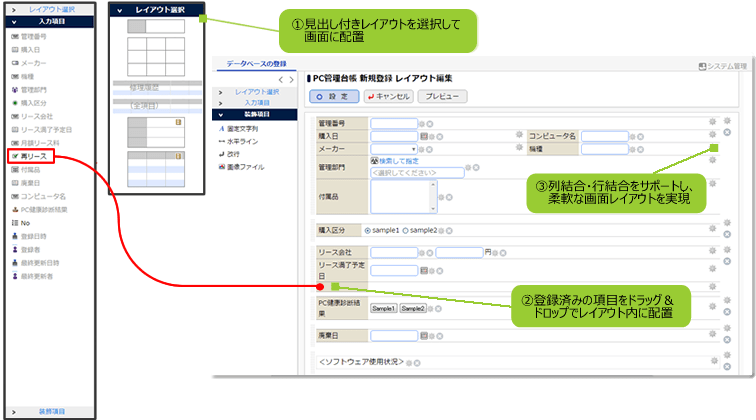Click the 設定 button
Image resolution: width=756 pixels, height=420 pixels.
click(x=334, y=96)
